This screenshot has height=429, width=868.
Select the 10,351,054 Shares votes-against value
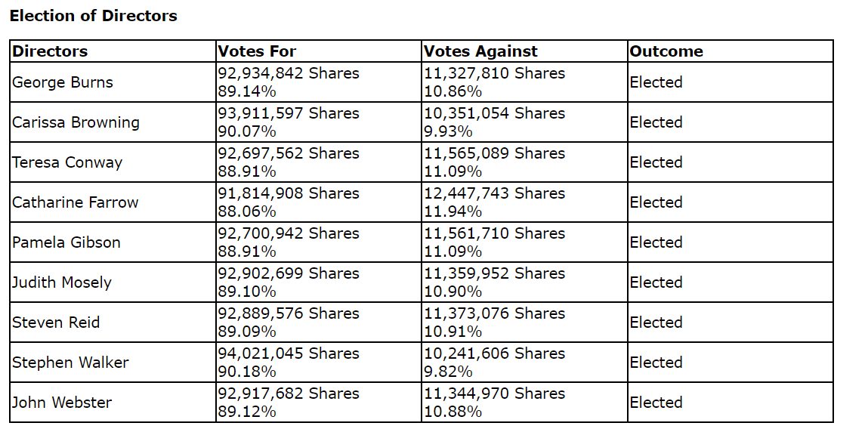coord(494,113)
